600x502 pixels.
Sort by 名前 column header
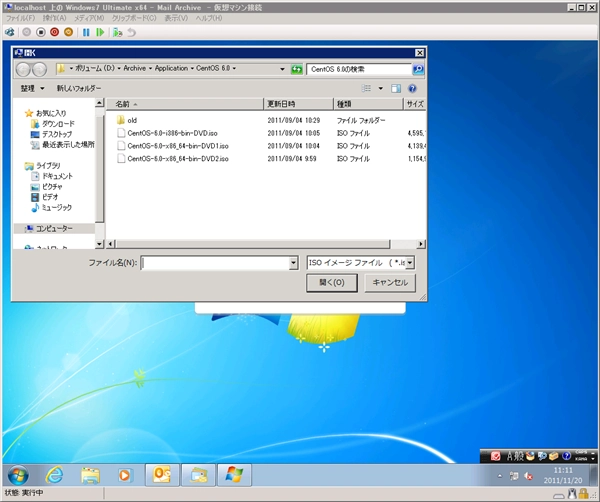pyautogui.click(x=185, y=104)
